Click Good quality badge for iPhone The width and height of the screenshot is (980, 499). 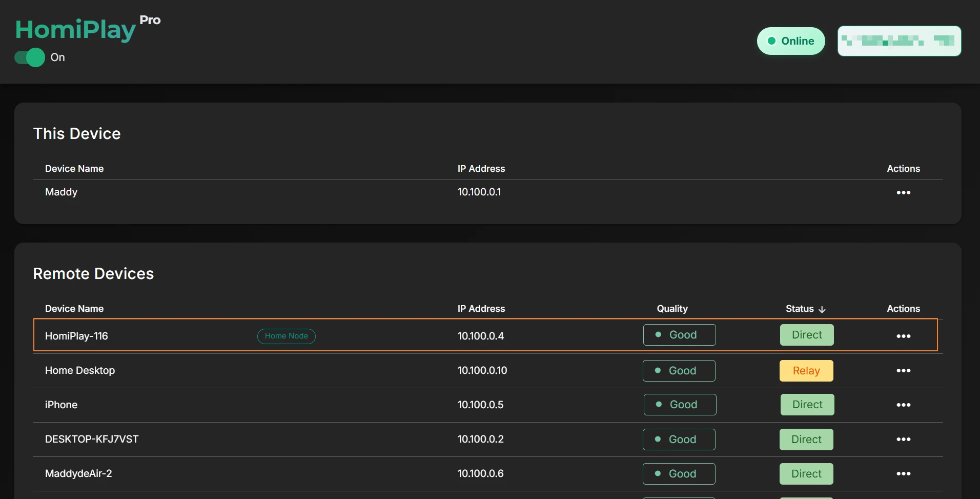[680, 405]
